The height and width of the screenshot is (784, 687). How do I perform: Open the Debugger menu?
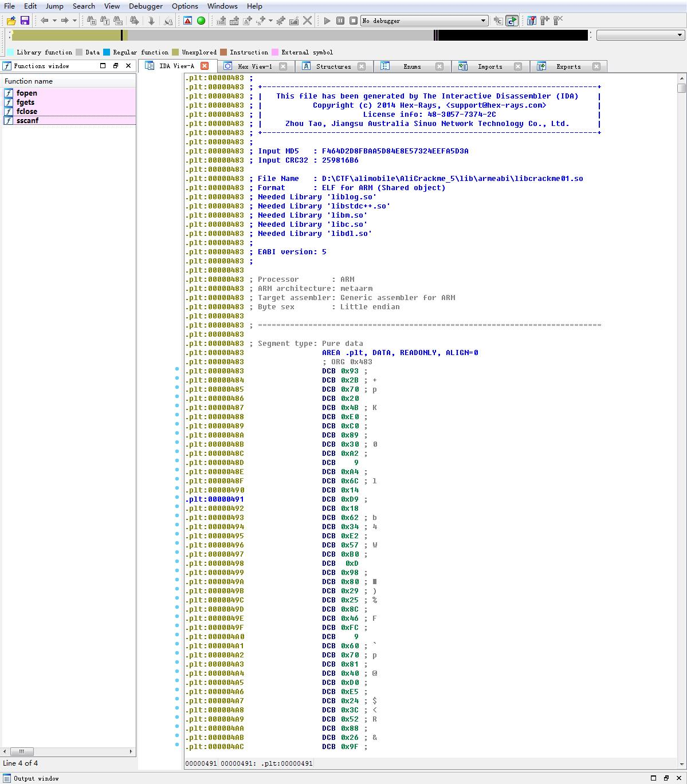[x=146, y=6]
